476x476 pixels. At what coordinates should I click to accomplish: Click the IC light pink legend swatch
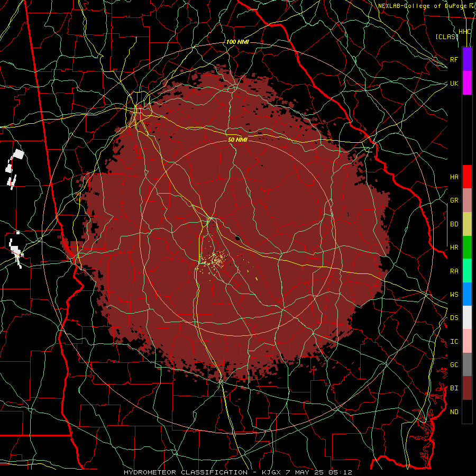[x=467, y=341]
